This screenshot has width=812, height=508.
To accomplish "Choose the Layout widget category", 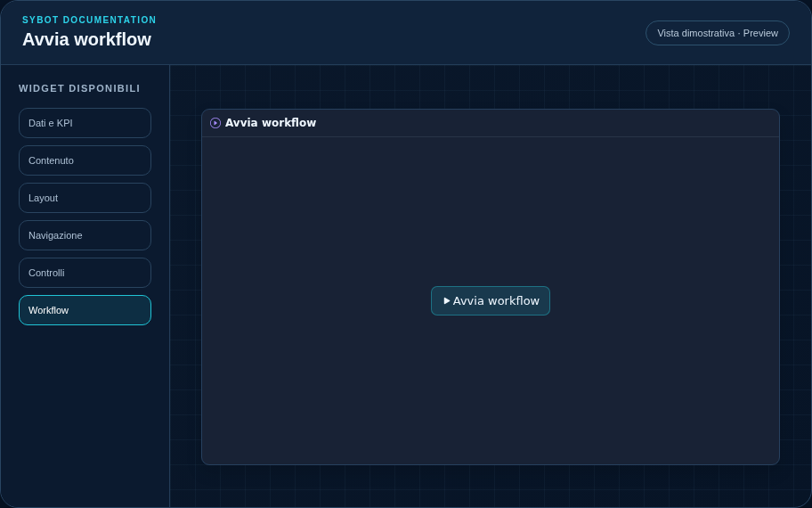I will pyautogui.click(x=85, y=198).
